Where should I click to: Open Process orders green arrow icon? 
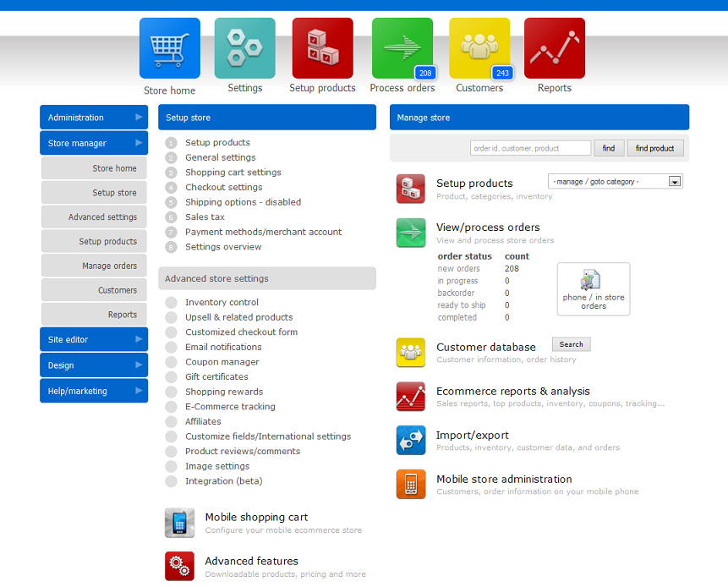point(402,48)
